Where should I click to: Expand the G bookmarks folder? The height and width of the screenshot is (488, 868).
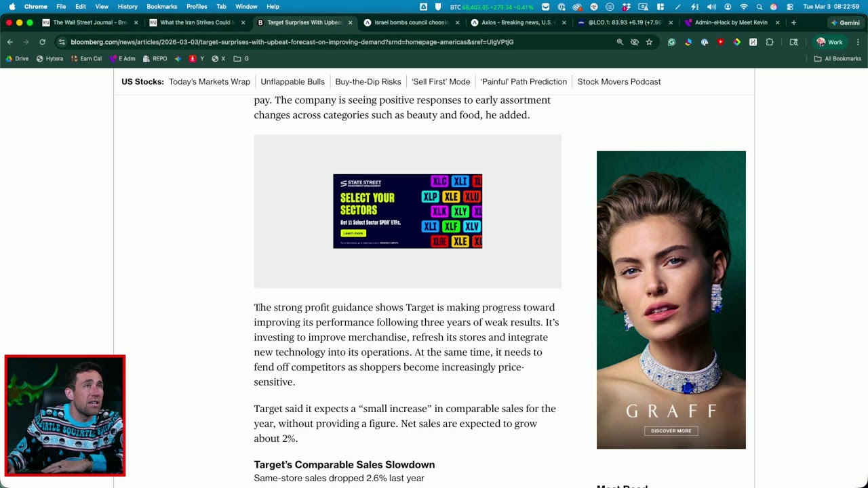(x=241, y=59)
